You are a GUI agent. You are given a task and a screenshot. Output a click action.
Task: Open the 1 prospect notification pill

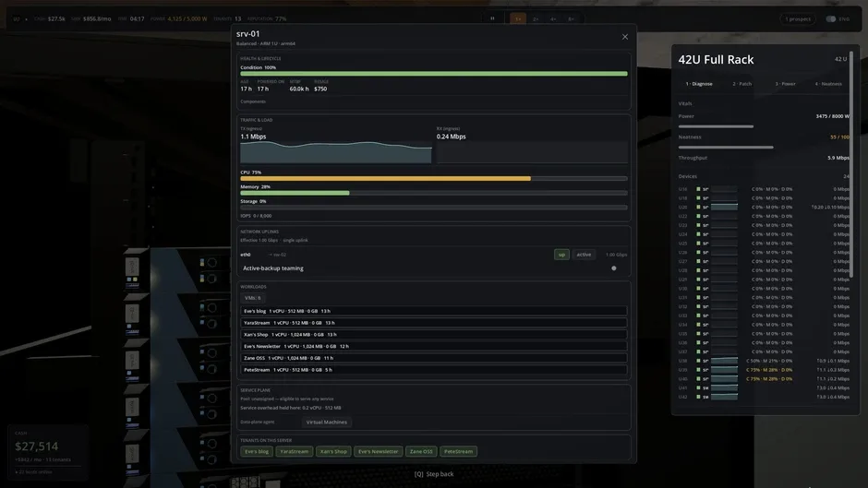(x=798, y=18)
